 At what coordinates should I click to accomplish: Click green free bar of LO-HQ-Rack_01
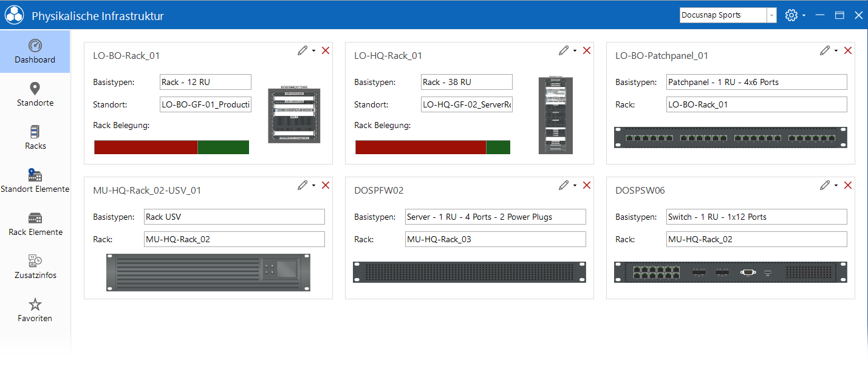[498, 147]
